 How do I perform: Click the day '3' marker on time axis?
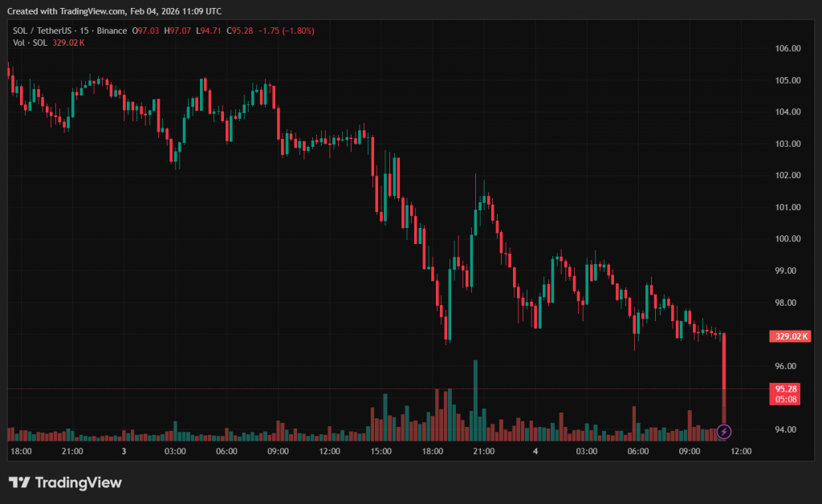124,452
